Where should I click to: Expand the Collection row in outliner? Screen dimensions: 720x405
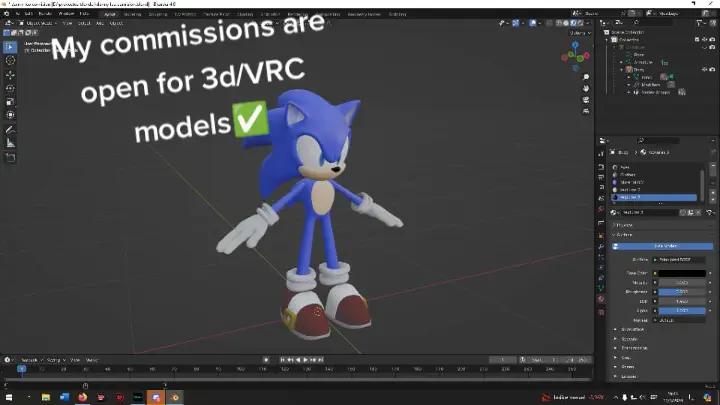(608, 40)
